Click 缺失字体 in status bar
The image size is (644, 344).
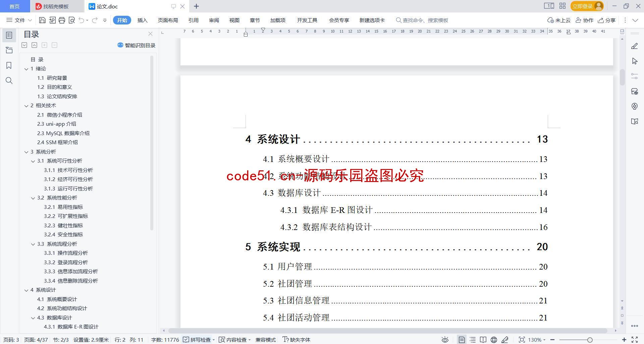(297, 340)
